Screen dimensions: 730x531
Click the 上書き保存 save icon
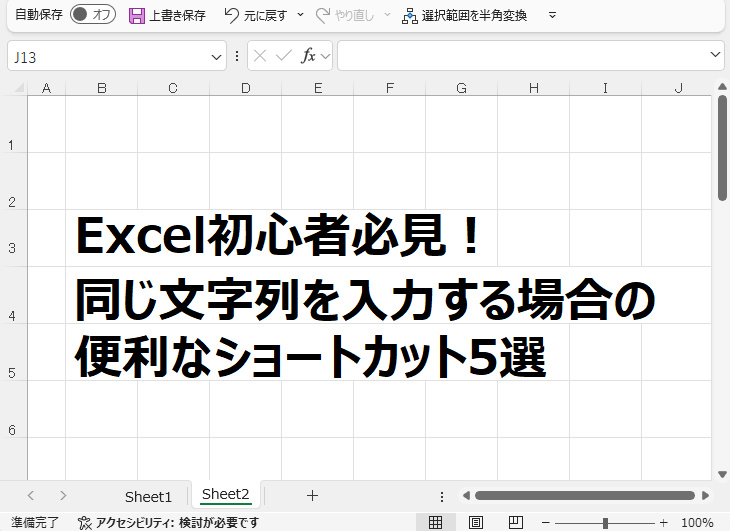(x=136, y=16)
